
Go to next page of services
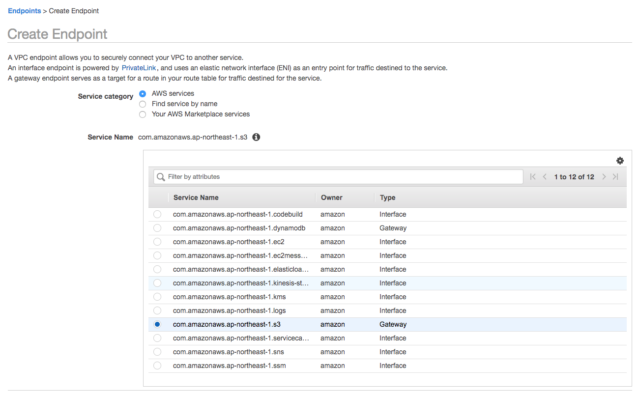coord(604,177)
